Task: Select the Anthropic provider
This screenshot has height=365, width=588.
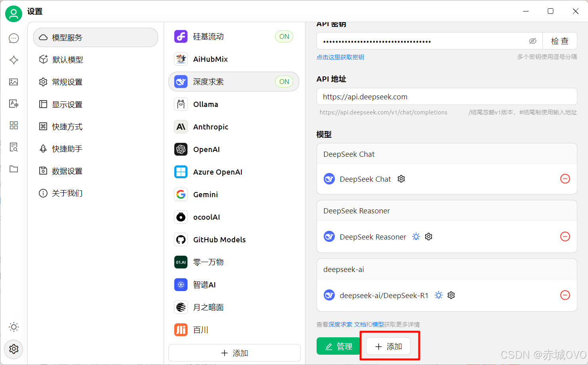Action: [234, 127]
